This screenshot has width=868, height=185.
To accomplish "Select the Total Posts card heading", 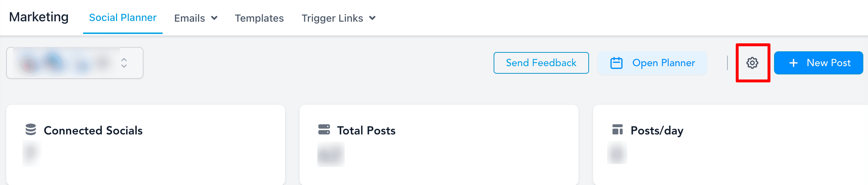I will tap(366, 130).
